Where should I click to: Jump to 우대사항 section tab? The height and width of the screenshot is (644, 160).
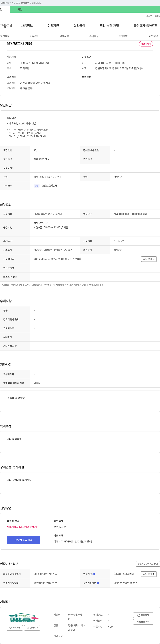pos(64,36)
